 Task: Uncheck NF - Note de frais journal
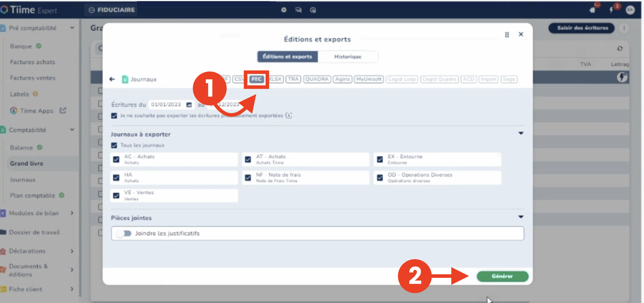[248, 178]
